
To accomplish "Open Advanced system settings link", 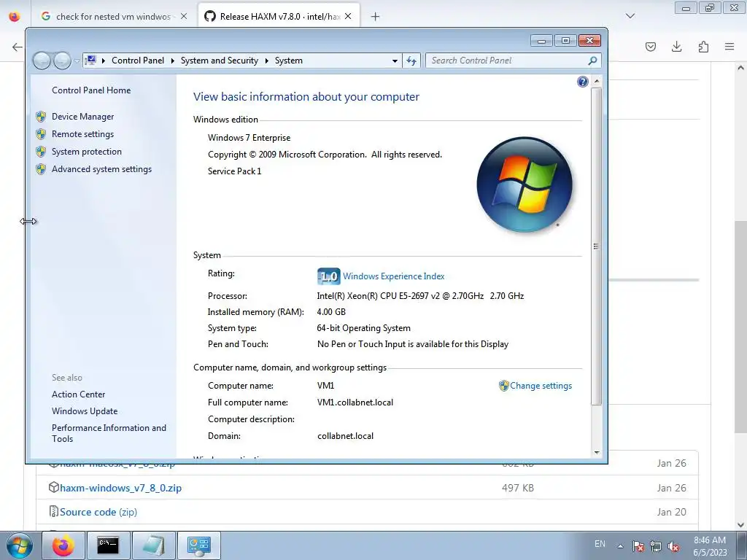I will 102,169.
